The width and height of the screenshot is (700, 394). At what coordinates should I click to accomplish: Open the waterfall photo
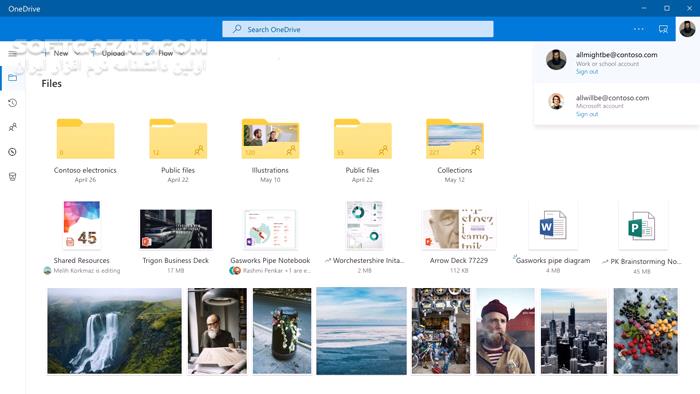(114, 331)
